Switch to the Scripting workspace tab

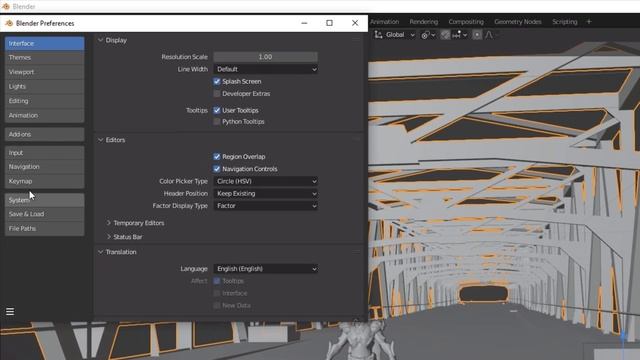click(564, 22)
